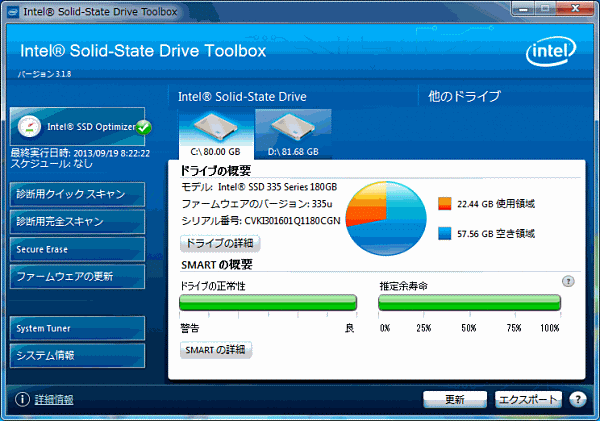Click the スケジュール: なし text
The image size is (600, 421).
pyautogui.click(x=52, y=164)
